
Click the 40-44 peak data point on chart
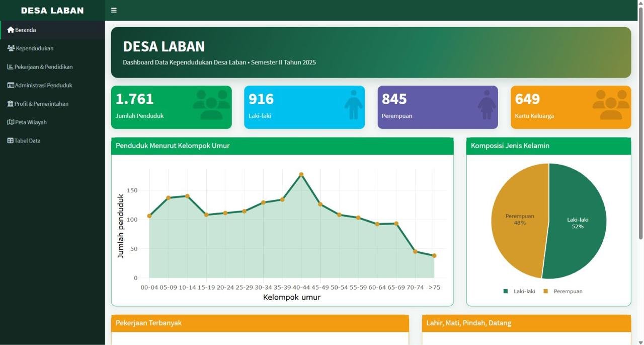(301, 175)
